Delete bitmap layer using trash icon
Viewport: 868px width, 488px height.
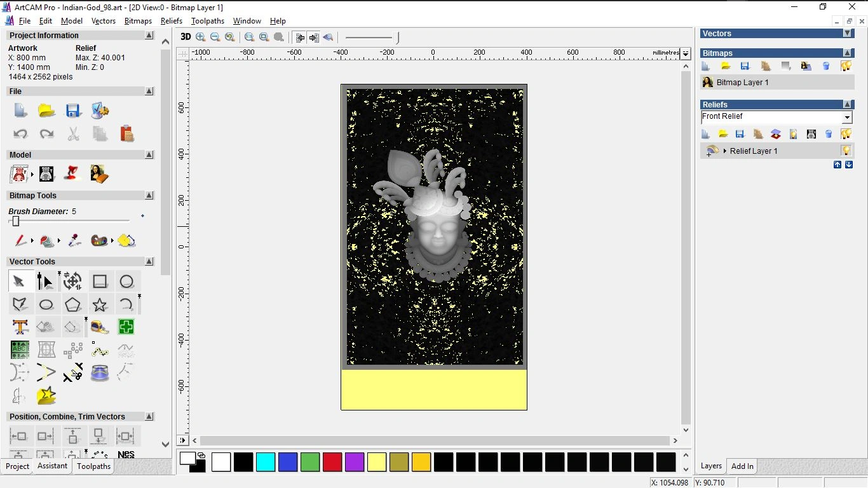click(x=826, y=66)
